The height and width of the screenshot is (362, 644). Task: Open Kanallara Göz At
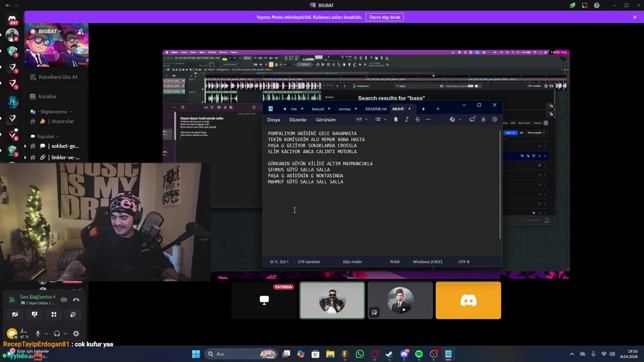(57, 77)
